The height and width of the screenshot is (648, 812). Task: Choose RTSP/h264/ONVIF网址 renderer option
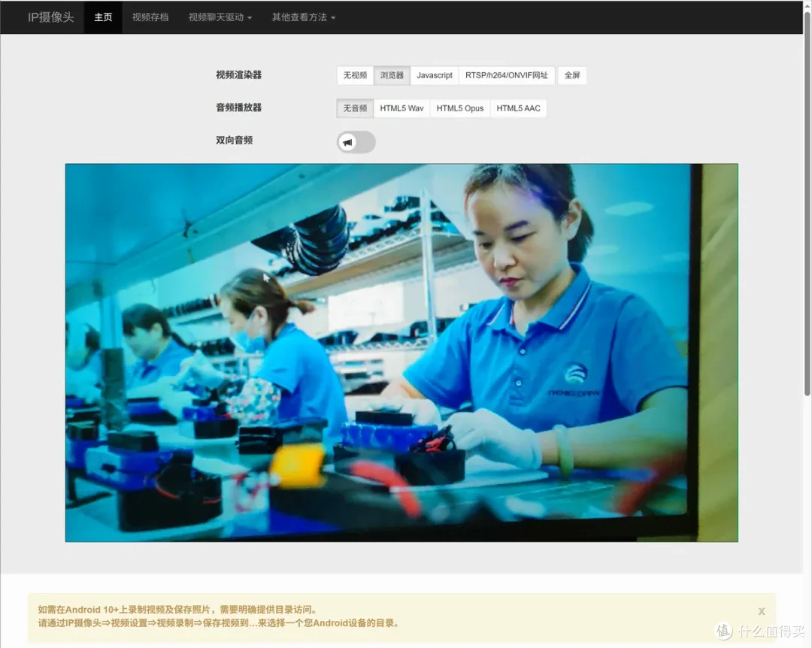(x=507, y=75)
